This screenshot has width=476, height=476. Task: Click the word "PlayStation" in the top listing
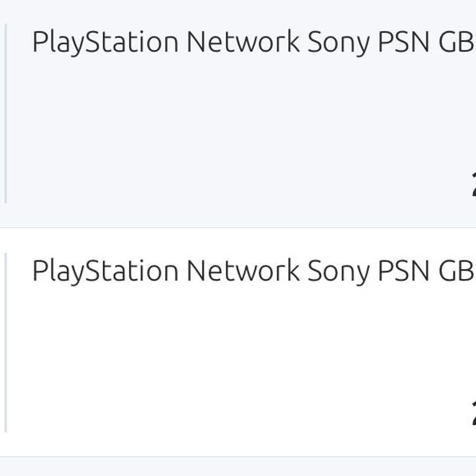pos(105,42)
